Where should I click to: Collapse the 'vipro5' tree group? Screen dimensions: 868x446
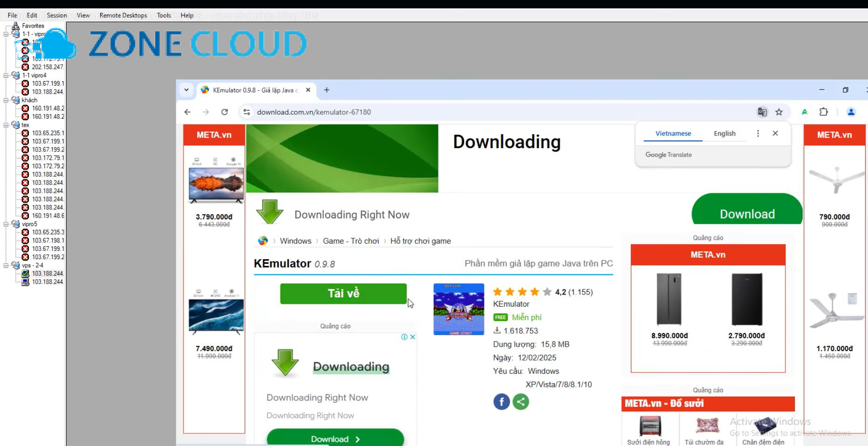coord(6,224)
